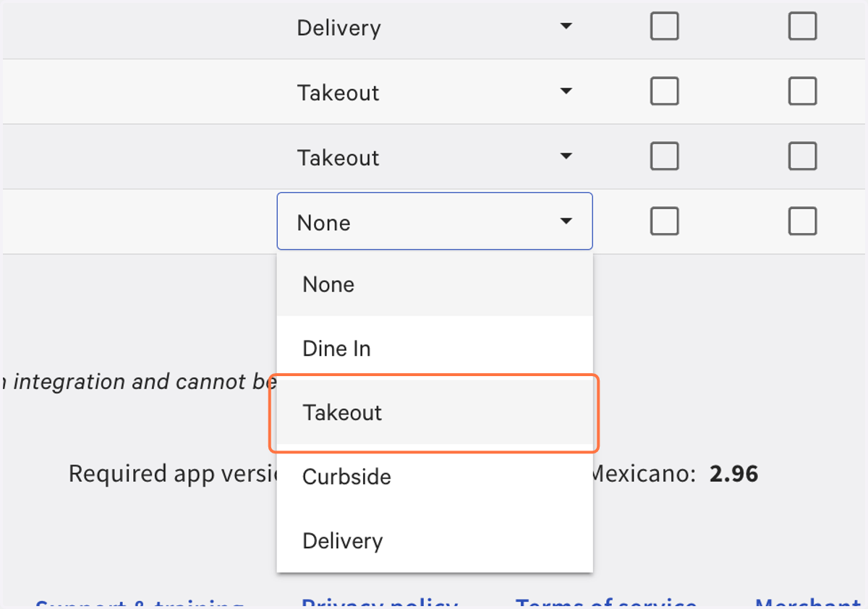868x609 pixels.
Task: Tick the left checkbox in the upper Takeout row
Action: coord(664,91)
